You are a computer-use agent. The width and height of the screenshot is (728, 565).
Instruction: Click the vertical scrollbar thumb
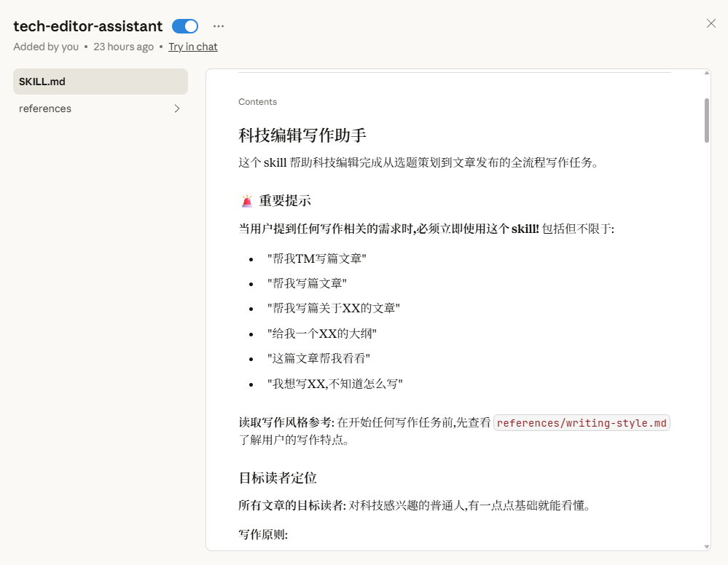point(707,120)
